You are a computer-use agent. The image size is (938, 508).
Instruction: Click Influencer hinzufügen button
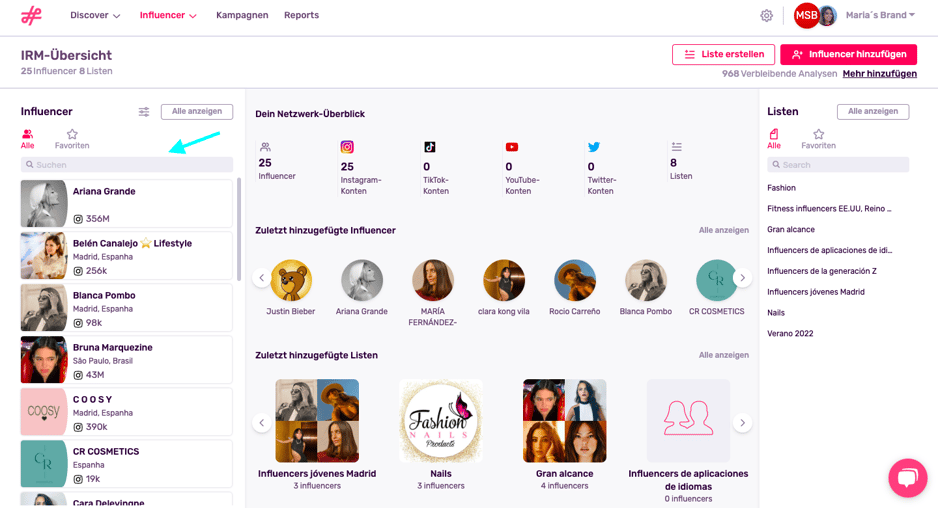(x=848, y=55)
